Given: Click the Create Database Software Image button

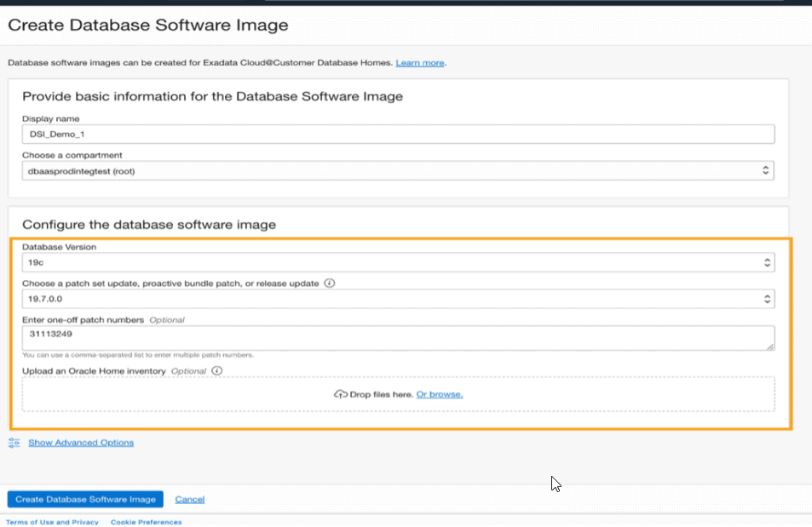Looking at the screenshot, I should [84, 499].
